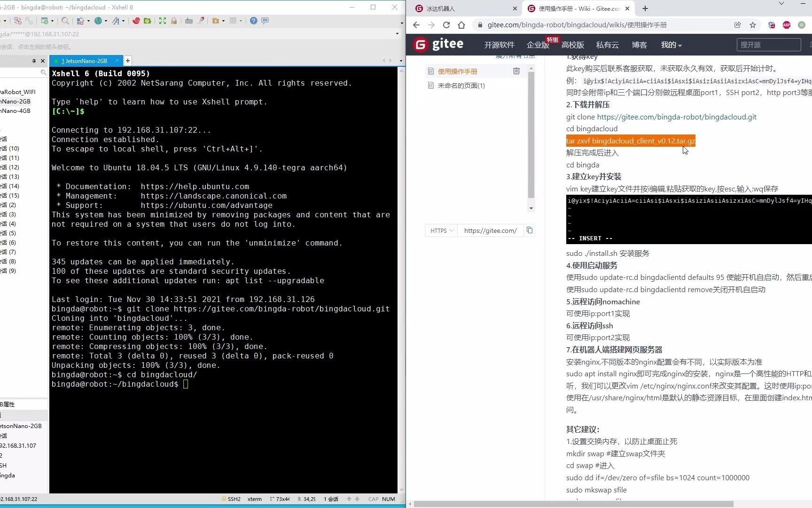Click the Xshell lock screen icon
This screenshot has height=508, width=812.
click(174, 21)
